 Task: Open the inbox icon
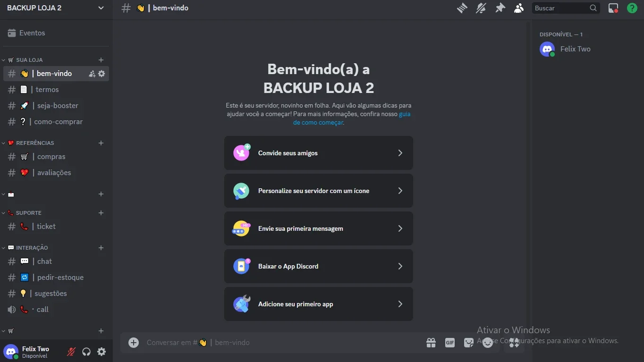(x=613, y=8)
